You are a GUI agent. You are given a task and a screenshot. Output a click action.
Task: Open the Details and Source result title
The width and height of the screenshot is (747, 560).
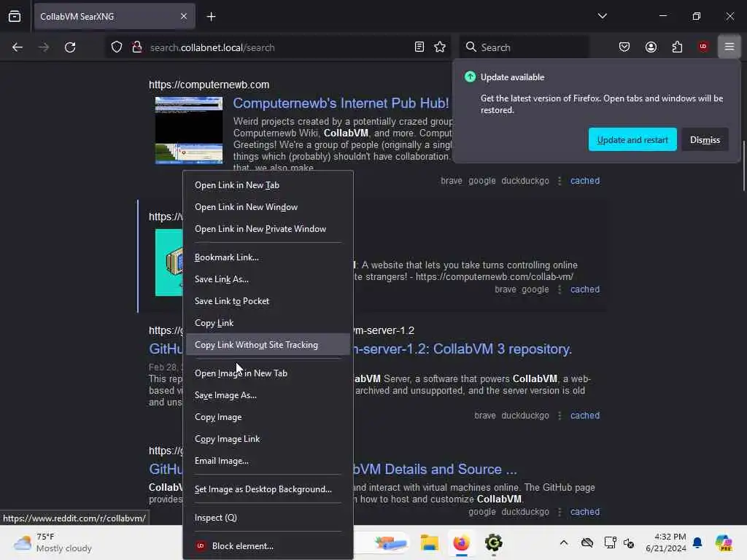pyautogui.click(x=435, y=470)
